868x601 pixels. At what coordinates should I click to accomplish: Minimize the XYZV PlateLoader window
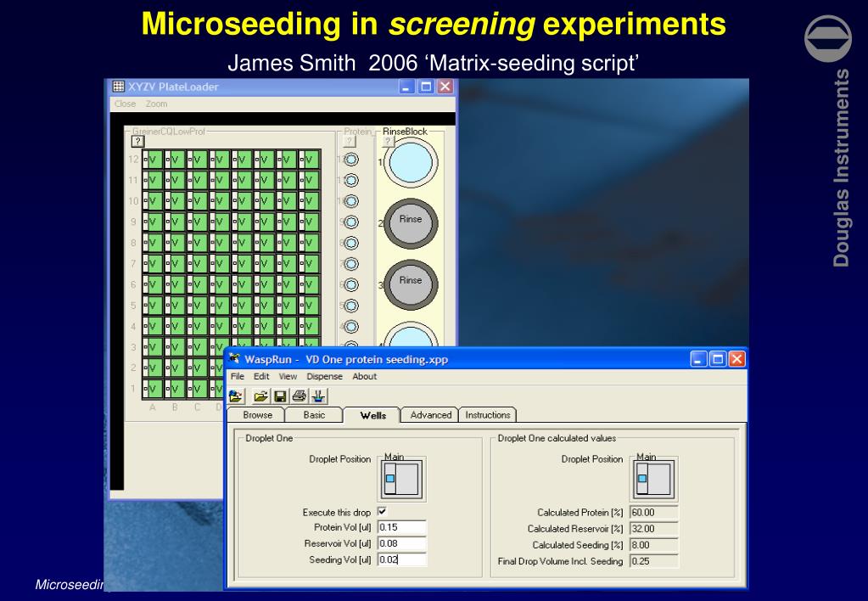407,87
